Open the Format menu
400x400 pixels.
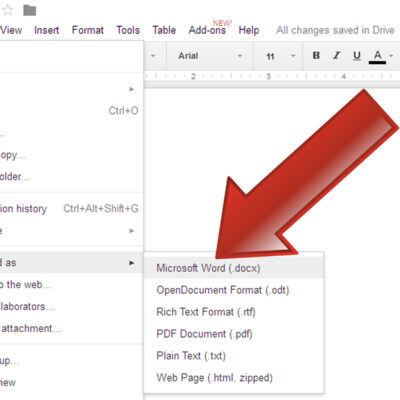coord(88,30)
